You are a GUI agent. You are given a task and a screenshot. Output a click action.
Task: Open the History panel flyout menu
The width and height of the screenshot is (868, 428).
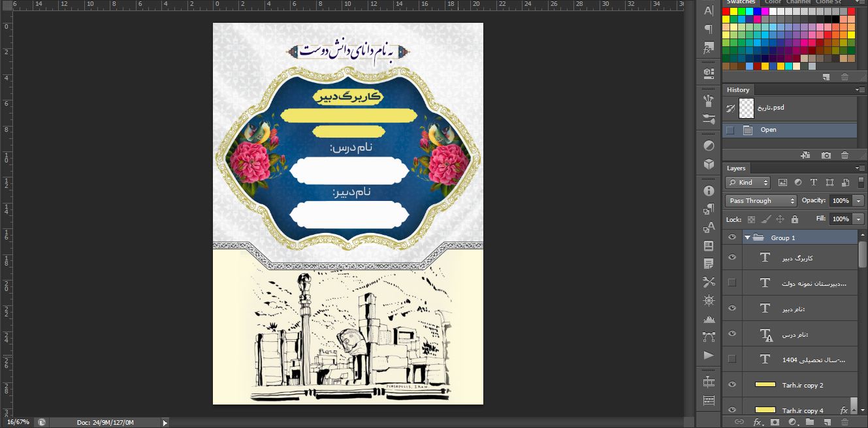[x=861, y=90]
